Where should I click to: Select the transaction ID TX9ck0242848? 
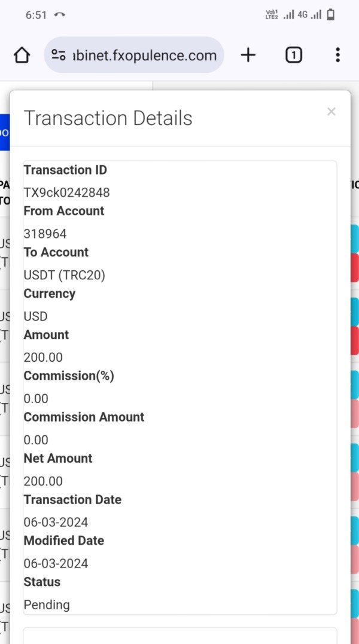point(66,193)
